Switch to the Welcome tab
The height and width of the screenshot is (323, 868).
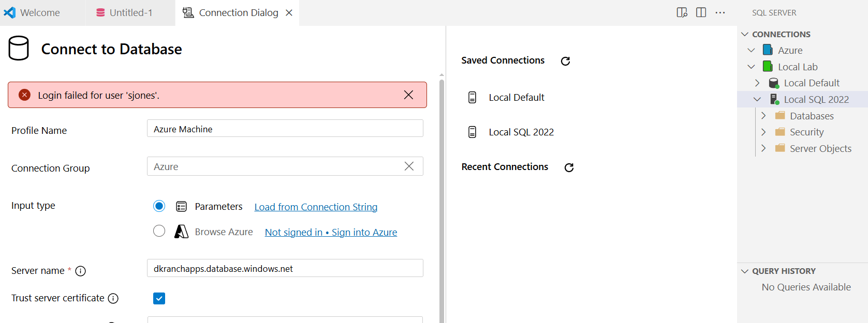point(40,12)
